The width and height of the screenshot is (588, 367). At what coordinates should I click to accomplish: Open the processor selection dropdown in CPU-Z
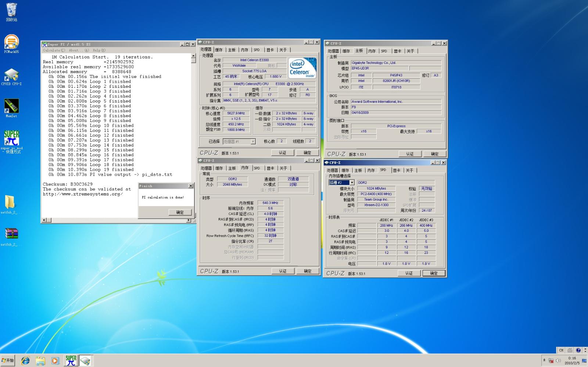click(x=253, y=141)
